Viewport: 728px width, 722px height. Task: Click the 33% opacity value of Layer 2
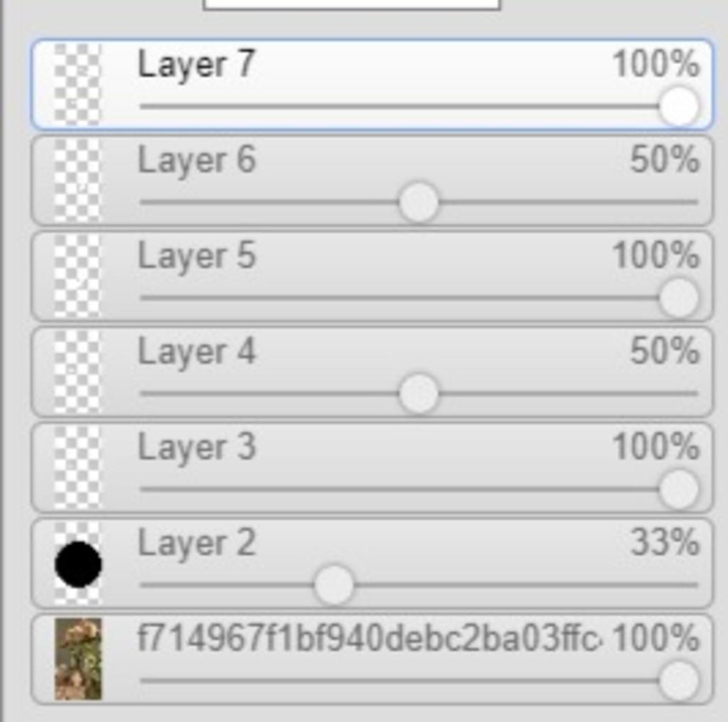tap(665, 541)
